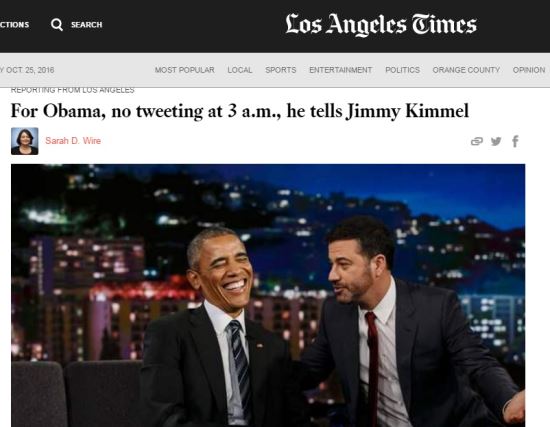Open the Local news section
This screenshot has width=550, height=427.
[x=240, y=70]
